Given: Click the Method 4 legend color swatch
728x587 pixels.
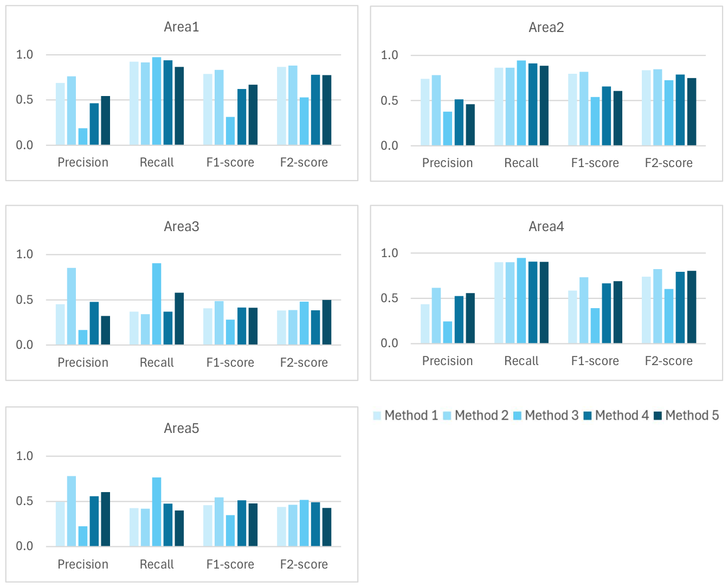Looking at the screenshot, I should 588,416.
